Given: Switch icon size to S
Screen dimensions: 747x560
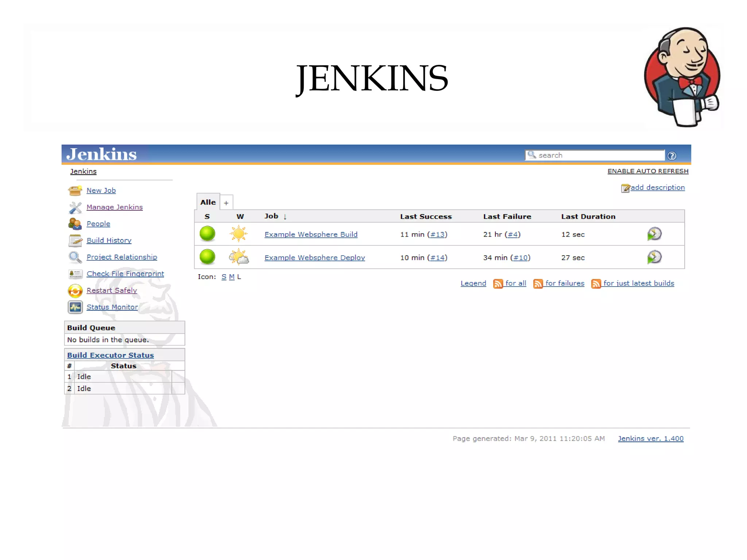Looking at the screenshot, I should [x=224, y=277].
